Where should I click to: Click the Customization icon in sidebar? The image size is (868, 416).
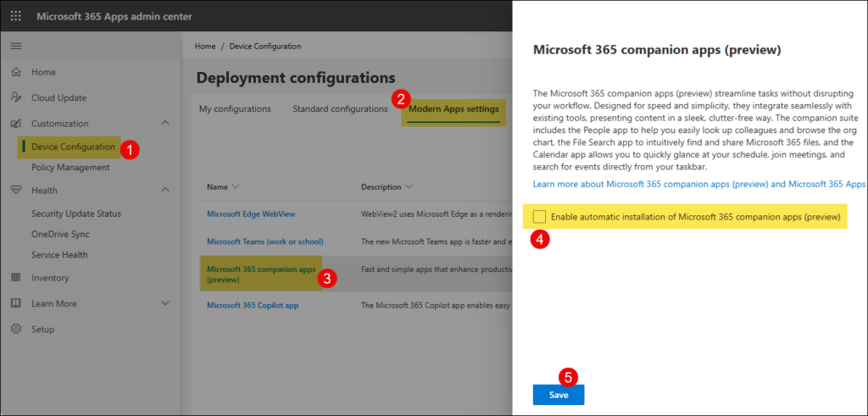tap(16, 124)
